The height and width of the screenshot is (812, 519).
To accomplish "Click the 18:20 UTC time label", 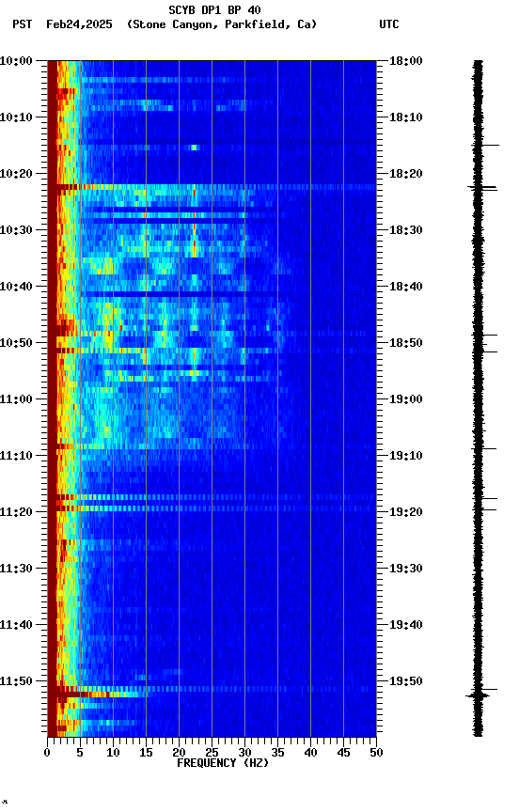I will 405,174.
